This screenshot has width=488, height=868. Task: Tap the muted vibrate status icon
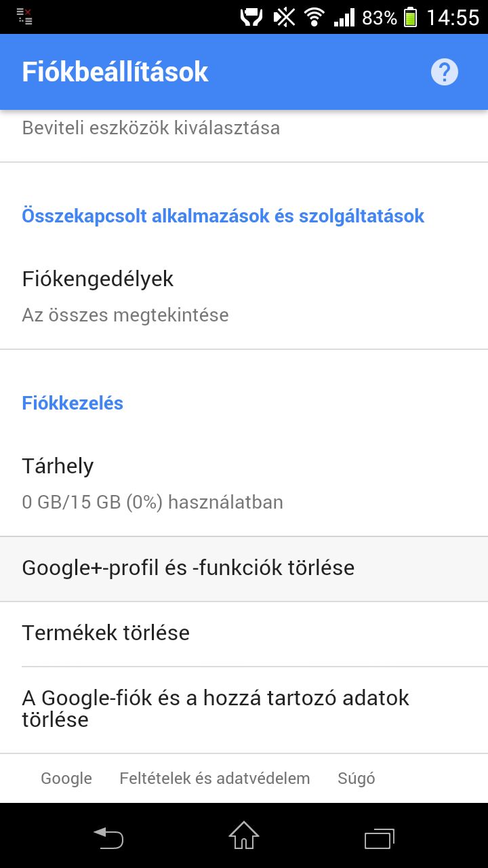285,17
